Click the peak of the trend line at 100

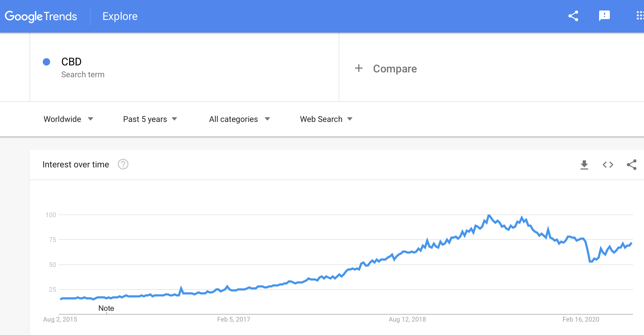click(x=489, y=215)
